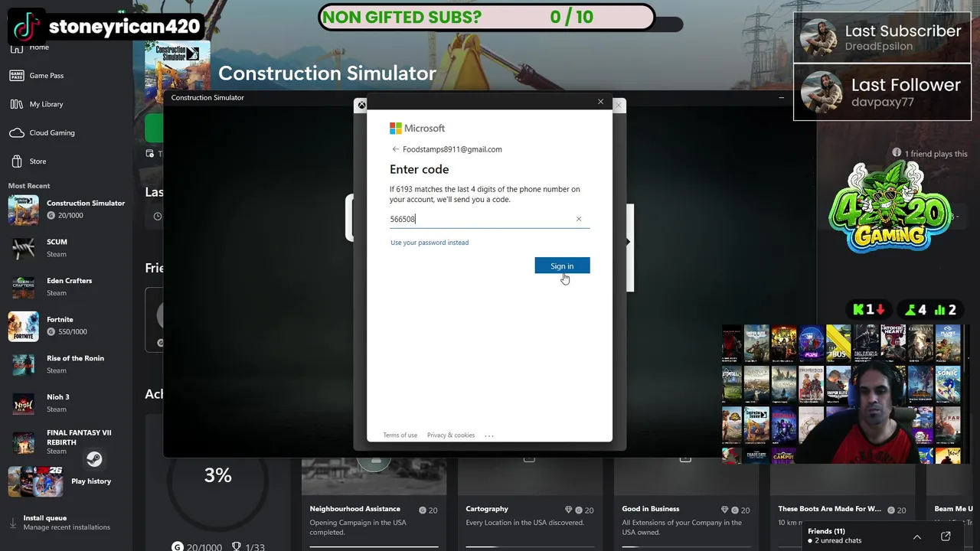Open Cartography achievement card

[x=530, y=505]
